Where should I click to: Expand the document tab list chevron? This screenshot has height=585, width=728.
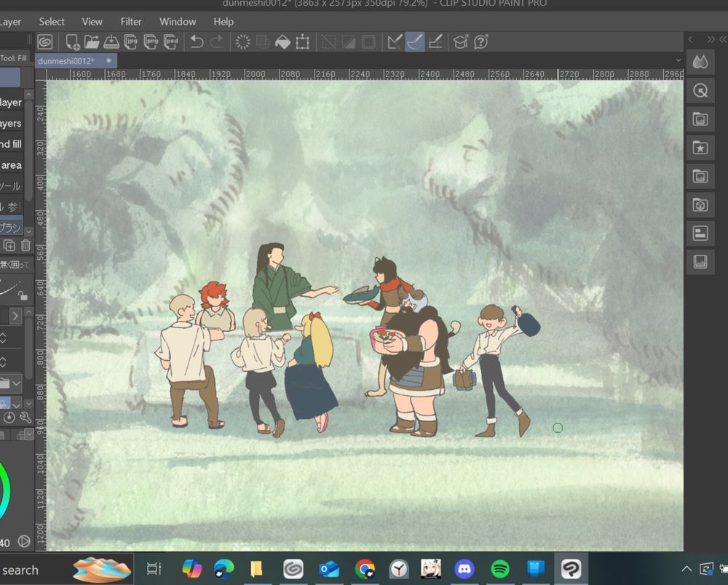coord(678,60)
